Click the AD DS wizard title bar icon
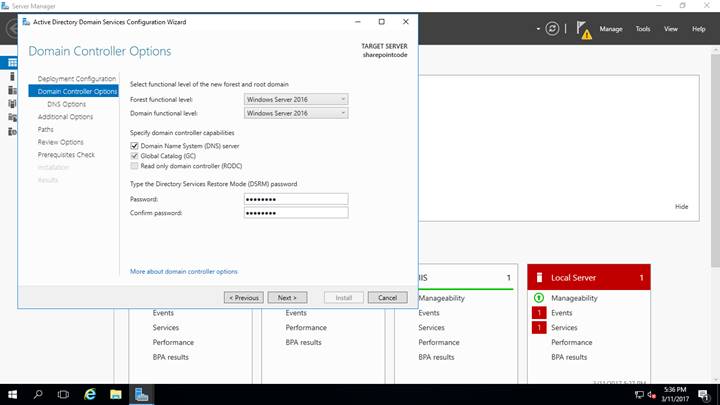Screen dimensions: 720x405 pyautogui.click(x=26, y=22)
